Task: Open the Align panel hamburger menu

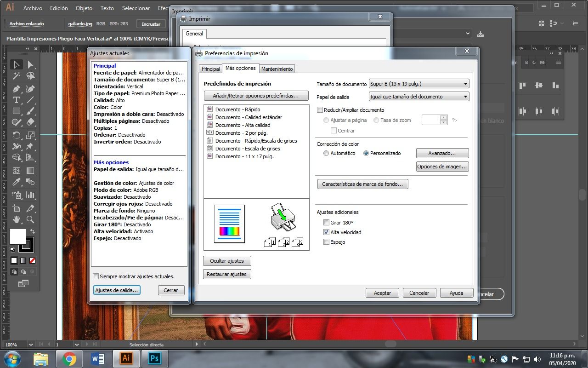Action: coord(559,62)
